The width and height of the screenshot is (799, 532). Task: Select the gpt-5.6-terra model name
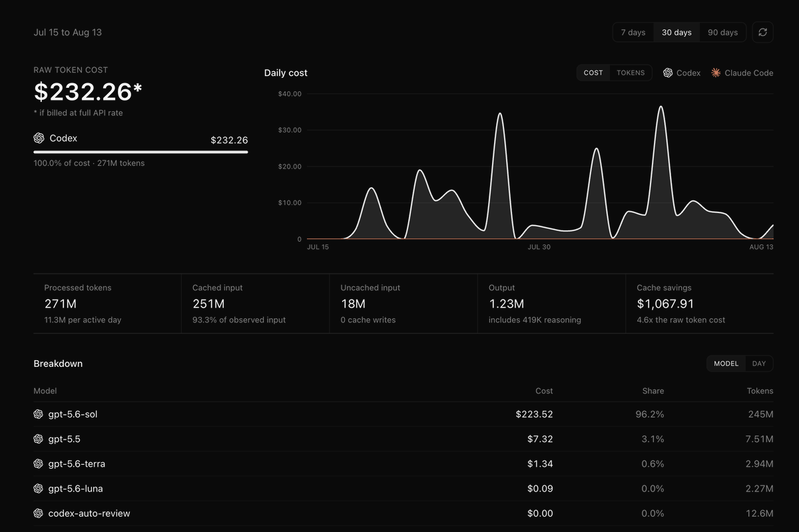pyautogui.click(x=77, y=463)
